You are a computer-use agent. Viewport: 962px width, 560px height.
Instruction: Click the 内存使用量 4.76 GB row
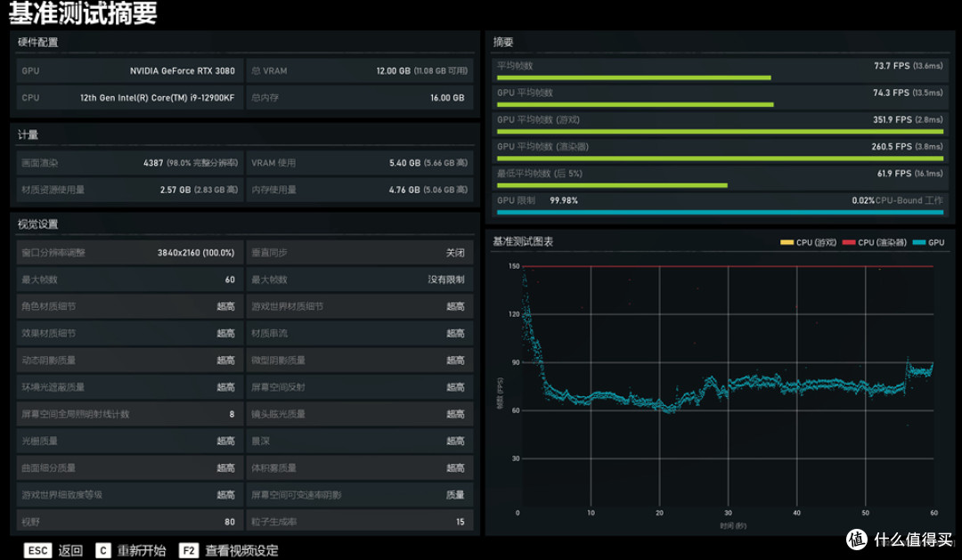click(x=360, y=190)
